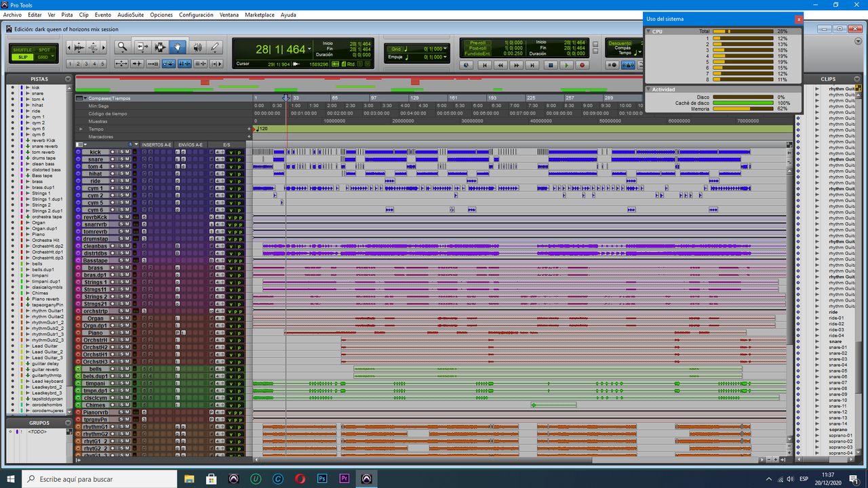Image resolution: width=868 pixels, height=488 pixels.
Task: Open the Ventana menu
Action: (x=229, y=14)
